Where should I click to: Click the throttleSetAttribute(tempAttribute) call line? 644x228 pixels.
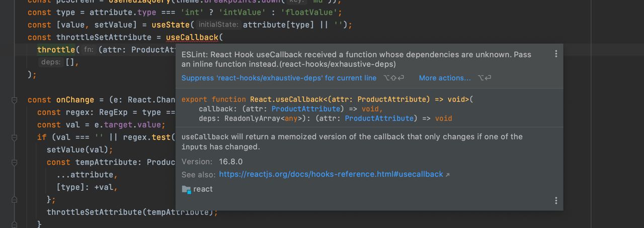(x=132, y=212)
